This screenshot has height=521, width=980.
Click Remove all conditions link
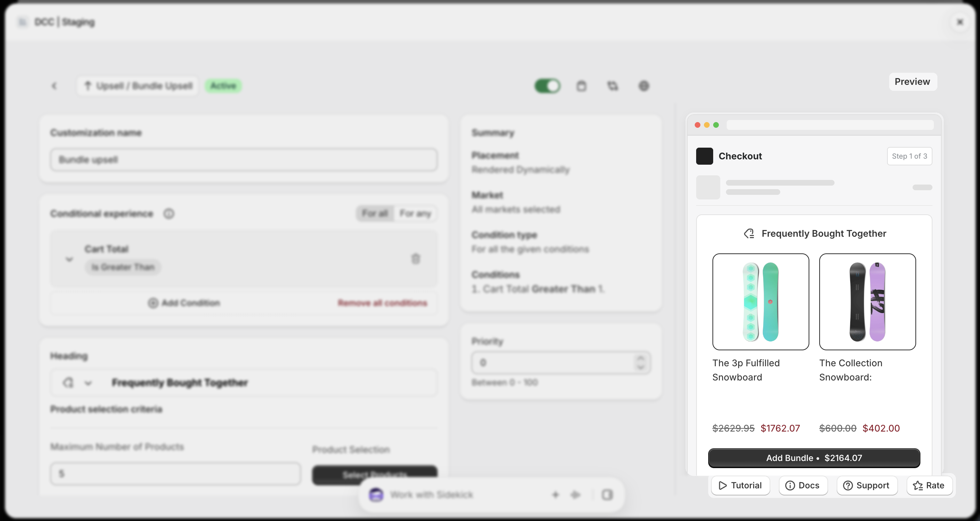[x=382, y=303]
